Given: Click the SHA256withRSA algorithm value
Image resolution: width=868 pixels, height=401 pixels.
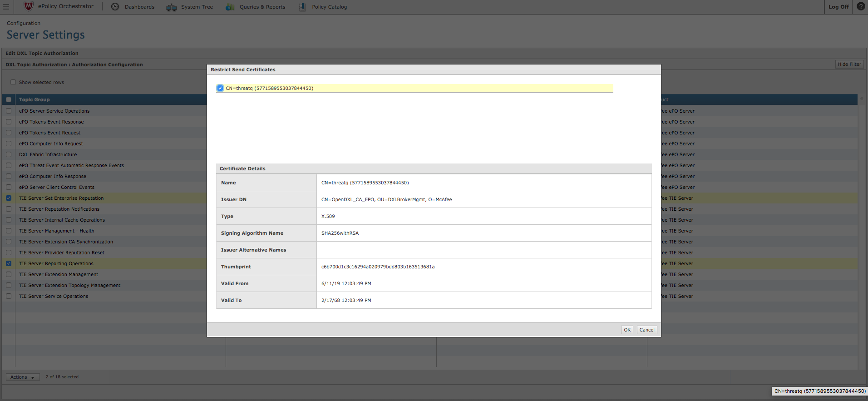Looking at the screenshot, I should coord(340,233).
